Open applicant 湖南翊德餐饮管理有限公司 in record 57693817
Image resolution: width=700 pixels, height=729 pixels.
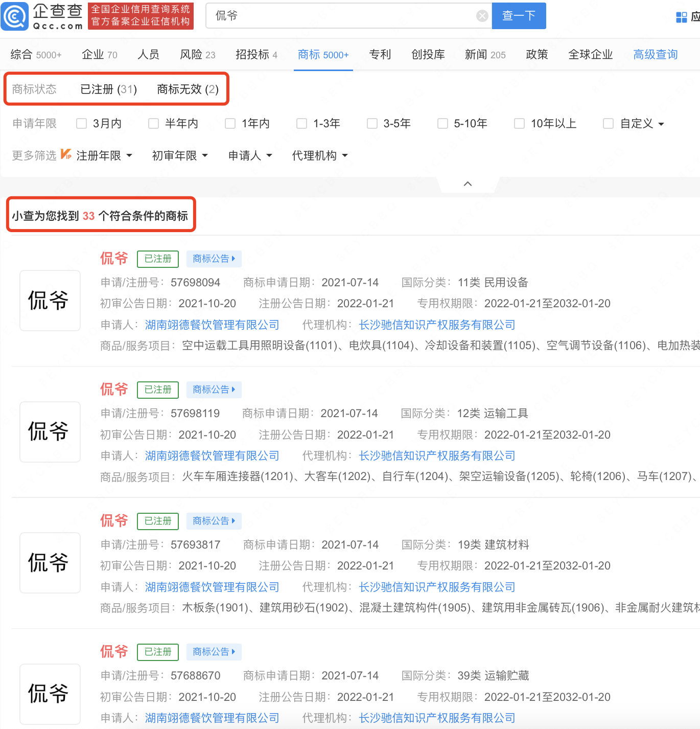212,587
